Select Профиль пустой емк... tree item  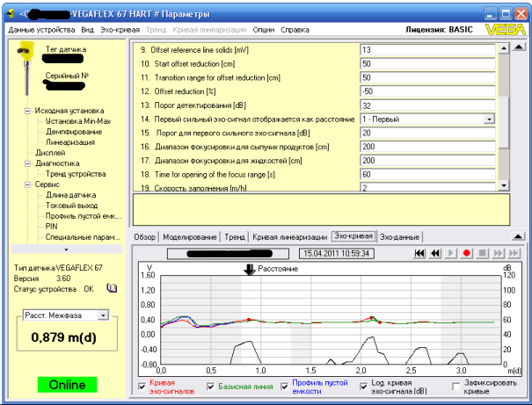(x=84, y=216)
